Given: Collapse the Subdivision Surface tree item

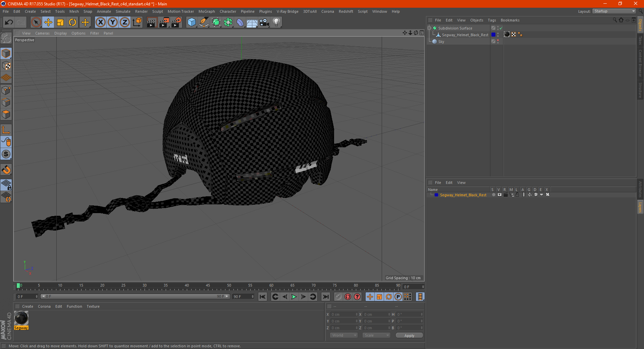Looking at the screenshot, I should (429, 28).
